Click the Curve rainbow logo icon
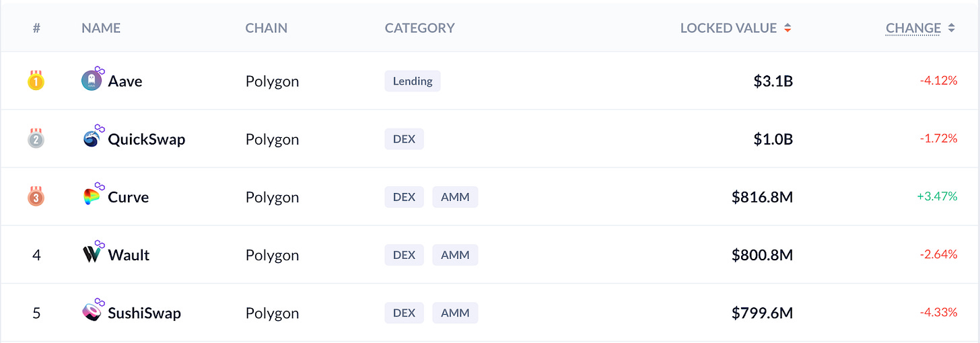 (92, 197)
